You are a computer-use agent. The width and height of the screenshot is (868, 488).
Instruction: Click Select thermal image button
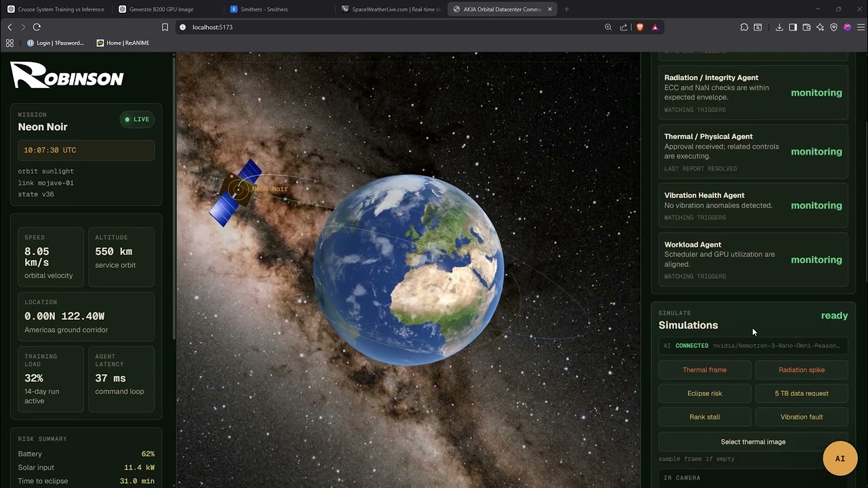point(753,442)
